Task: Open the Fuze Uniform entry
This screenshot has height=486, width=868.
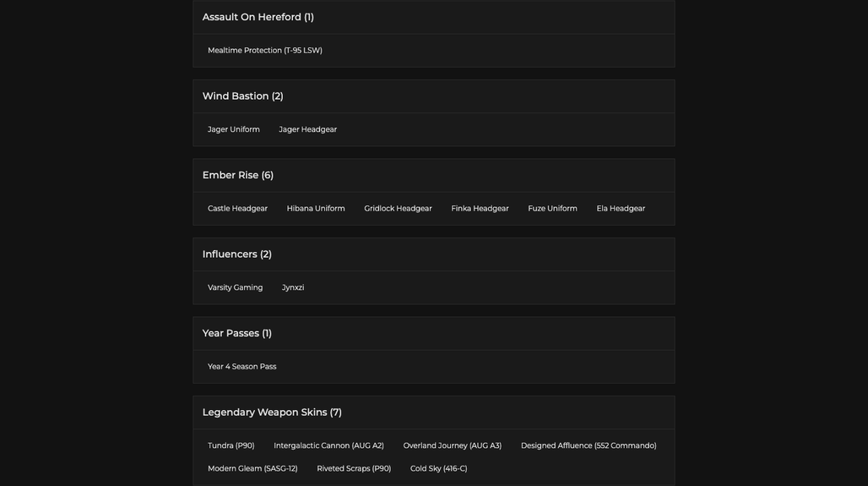Action: [x=552, y=209]
